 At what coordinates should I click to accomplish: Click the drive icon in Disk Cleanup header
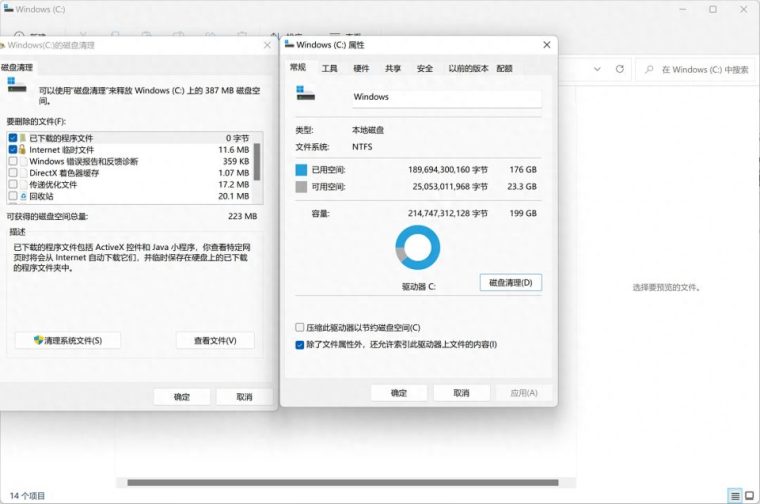(x=17, y=84)
